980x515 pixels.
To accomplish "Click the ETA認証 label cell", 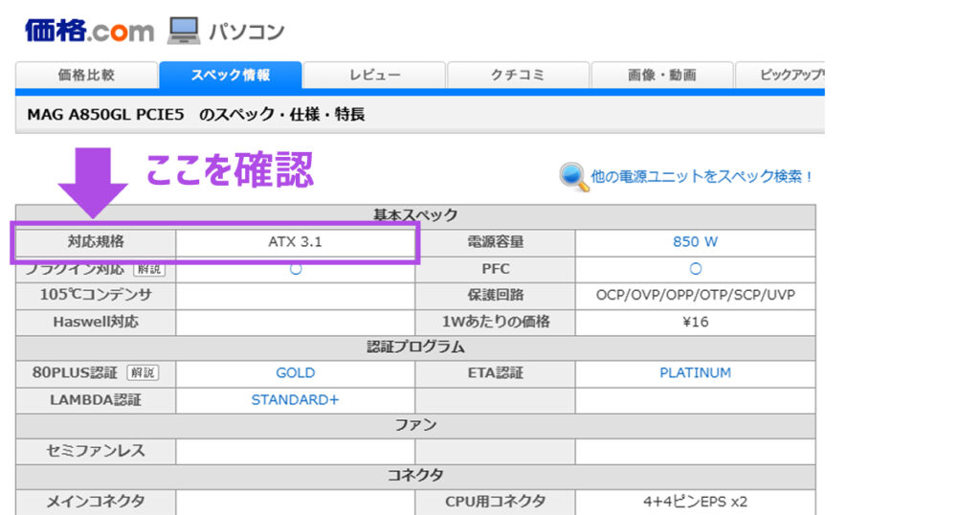I will (495, 373).
